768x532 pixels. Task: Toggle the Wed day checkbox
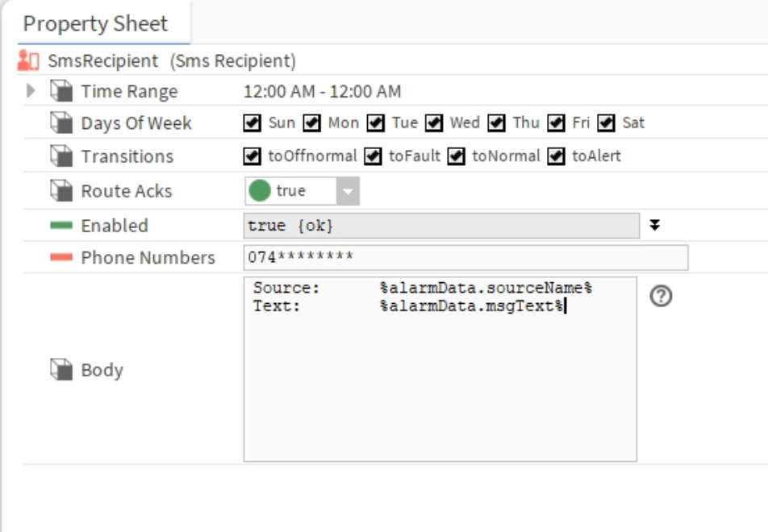coord(434,123)
